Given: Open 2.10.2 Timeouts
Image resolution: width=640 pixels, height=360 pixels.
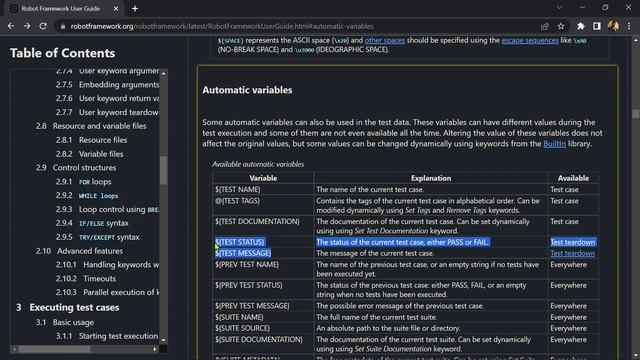Looking at the screenshot, I should 86,279.
